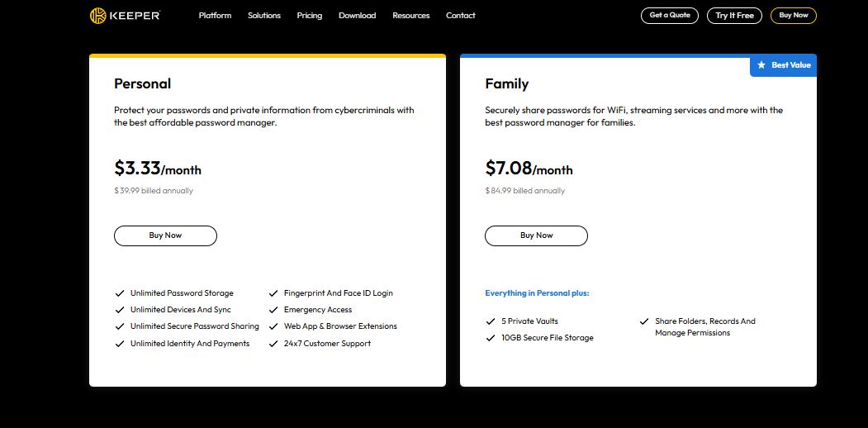Click the Keeper logo icon
This screenshot has height=428, width=868.
pos(98,16)
